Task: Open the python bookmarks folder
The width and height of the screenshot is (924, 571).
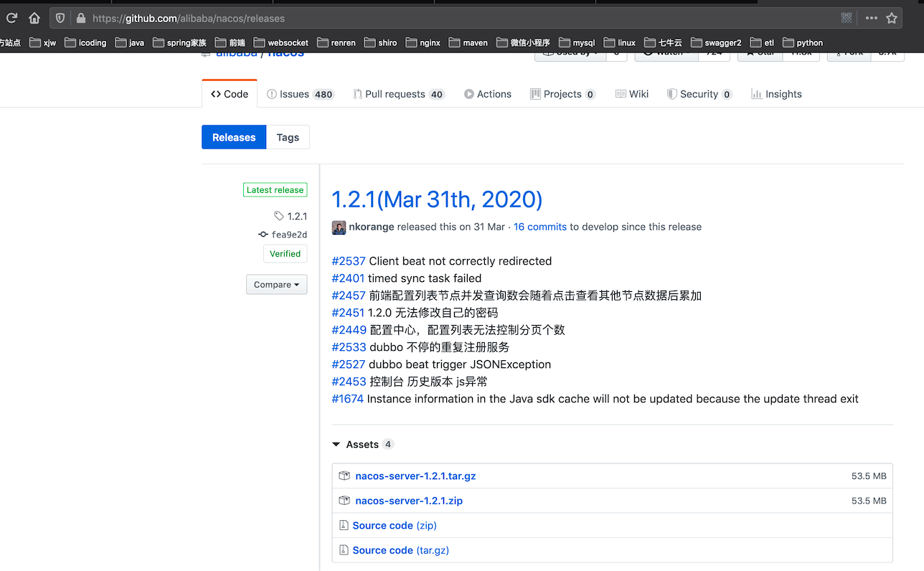Action: pyautogui.click(x=803, y=42)
